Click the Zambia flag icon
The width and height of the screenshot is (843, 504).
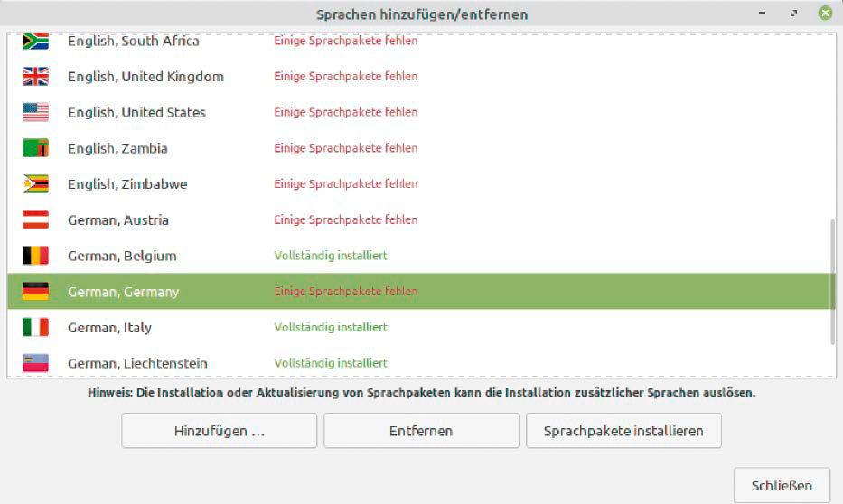pos(35,148)
